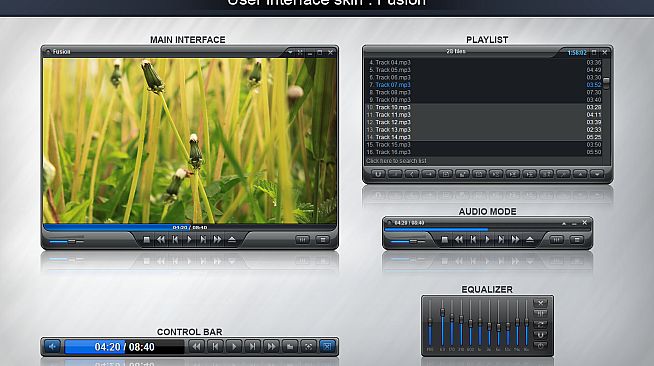Adjust the Equalizer 16k band slider
654x366 pixels.
tap(527, 323)
